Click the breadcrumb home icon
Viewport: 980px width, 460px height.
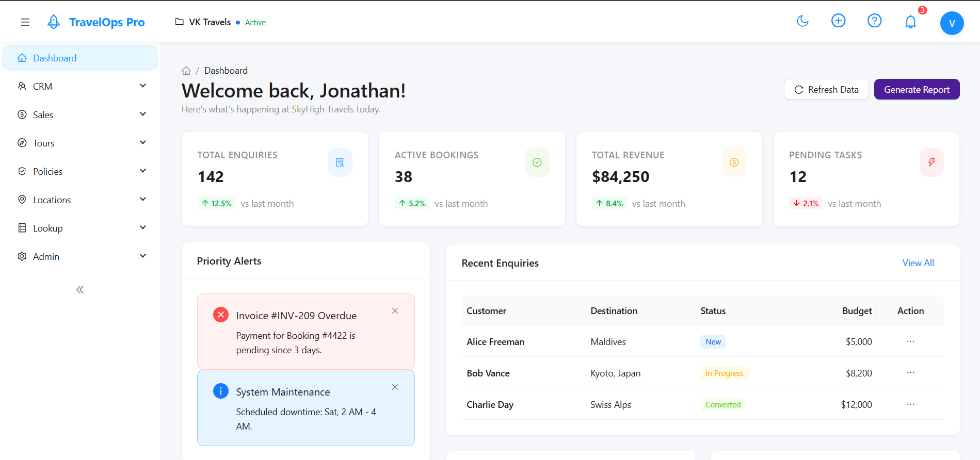tap(186, 71)
